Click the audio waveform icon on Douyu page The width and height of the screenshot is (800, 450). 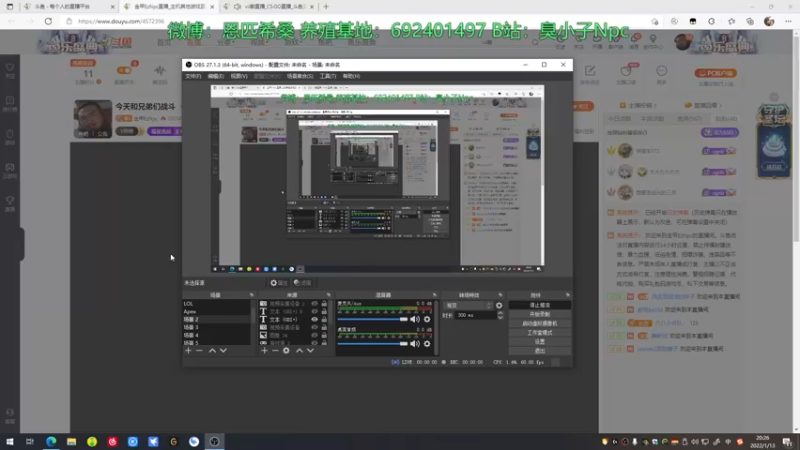[x=160, y=70]
